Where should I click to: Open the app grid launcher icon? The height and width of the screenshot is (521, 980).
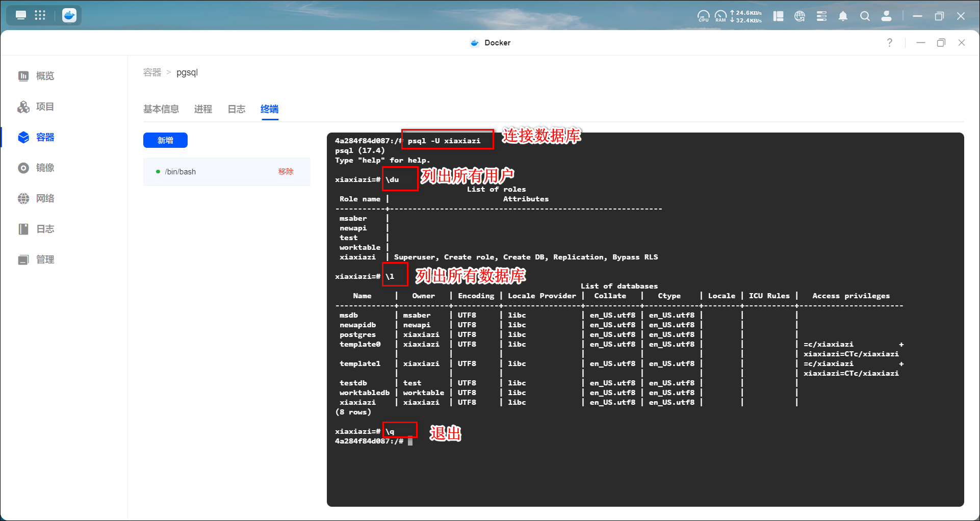coord(40,15)
